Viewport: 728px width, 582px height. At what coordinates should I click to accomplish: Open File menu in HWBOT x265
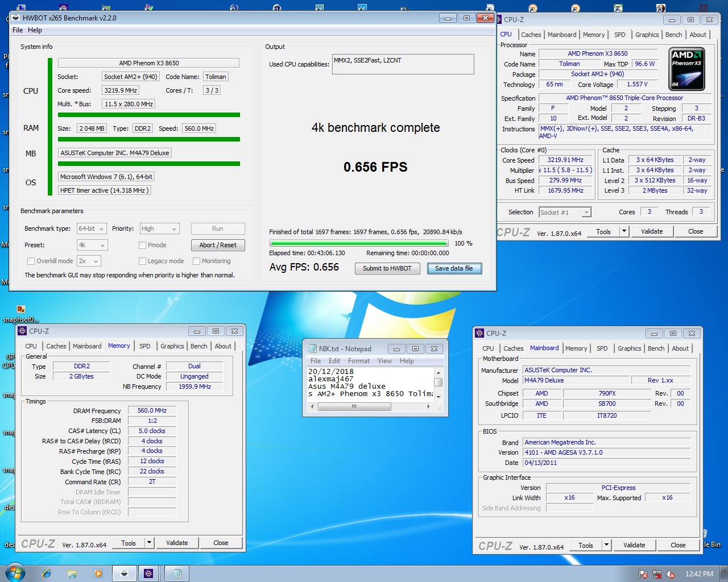[x=18, y=30]
